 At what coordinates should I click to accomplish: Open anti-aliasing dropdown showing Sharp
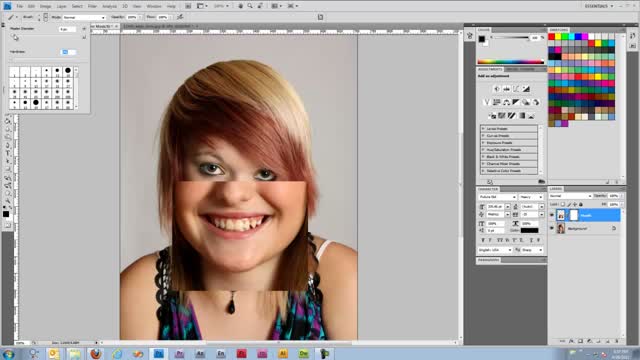point(532,250)
